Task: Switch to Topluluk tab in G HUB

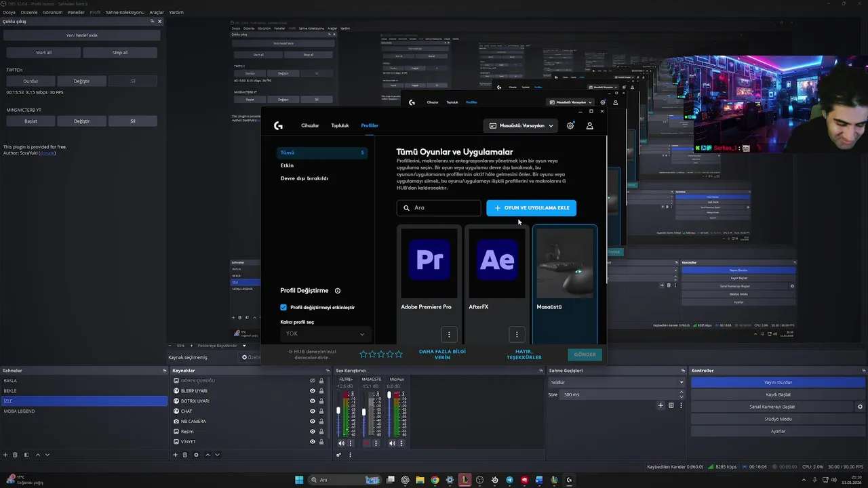Action: tap(340, 125)
